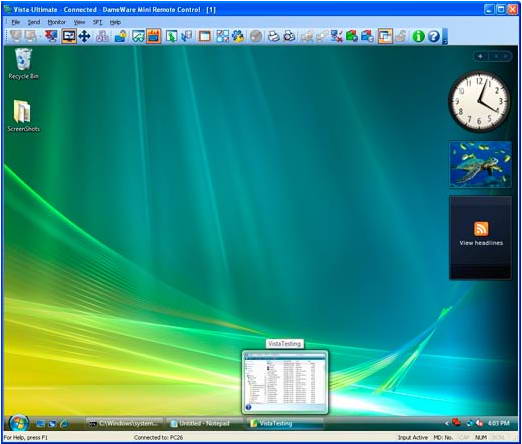The height and width of the screenshot is (444, 522).
Task: Click the green information icon
Action: pyautogui.click(x=418, y=36)
